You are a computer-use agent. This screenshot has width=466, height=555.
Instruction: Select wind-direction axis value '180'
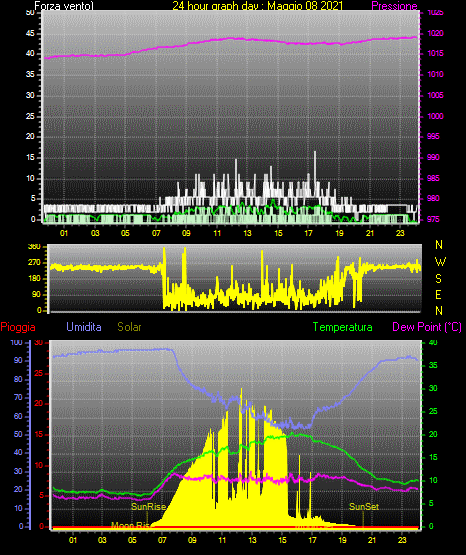(x=34, y=279)
